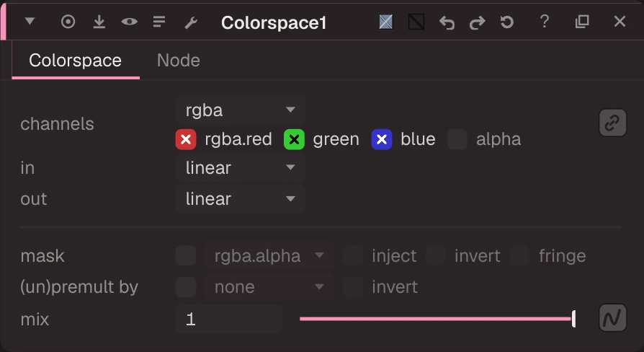Click the wrench settings icon

[x=191, y=22]
